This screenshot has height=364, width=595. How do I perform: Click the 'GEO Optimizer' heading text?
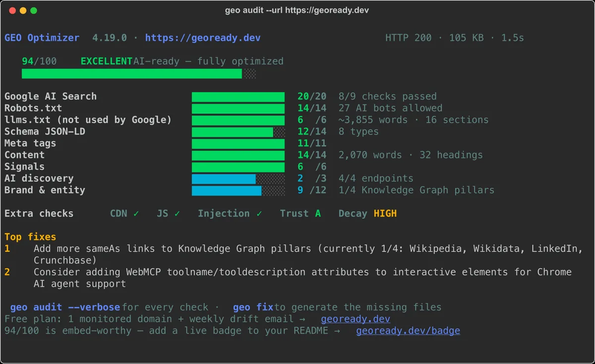(x=42, y=38)
